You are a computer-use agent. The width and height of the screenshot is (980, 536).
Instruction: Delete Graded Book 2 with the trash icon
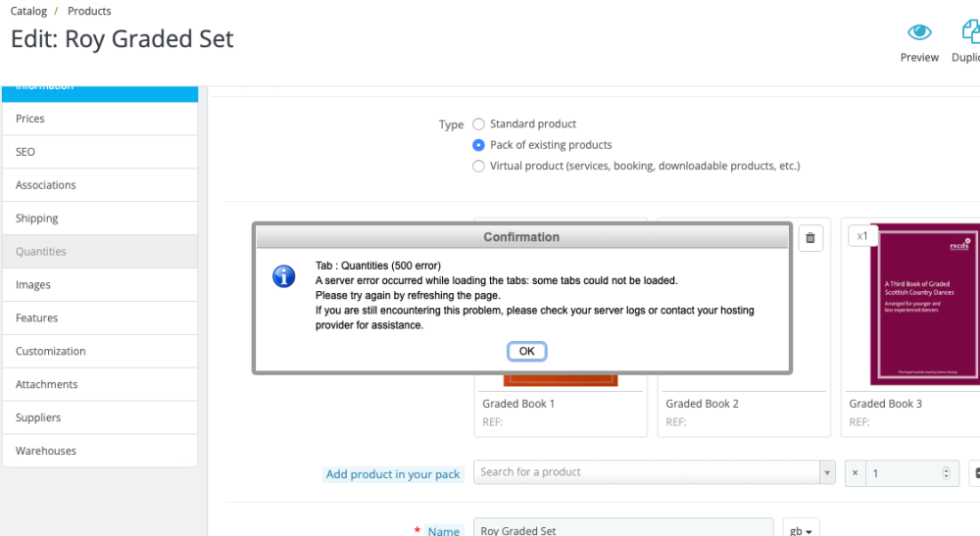point(809,237)
